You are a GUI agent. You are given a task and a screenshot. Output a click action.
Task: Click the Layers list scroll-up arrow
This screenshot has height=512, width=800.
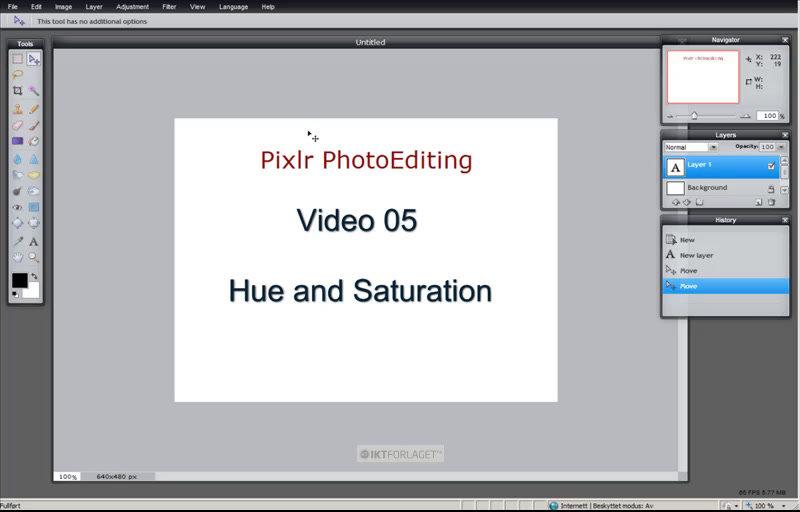[x=784, y=161]
